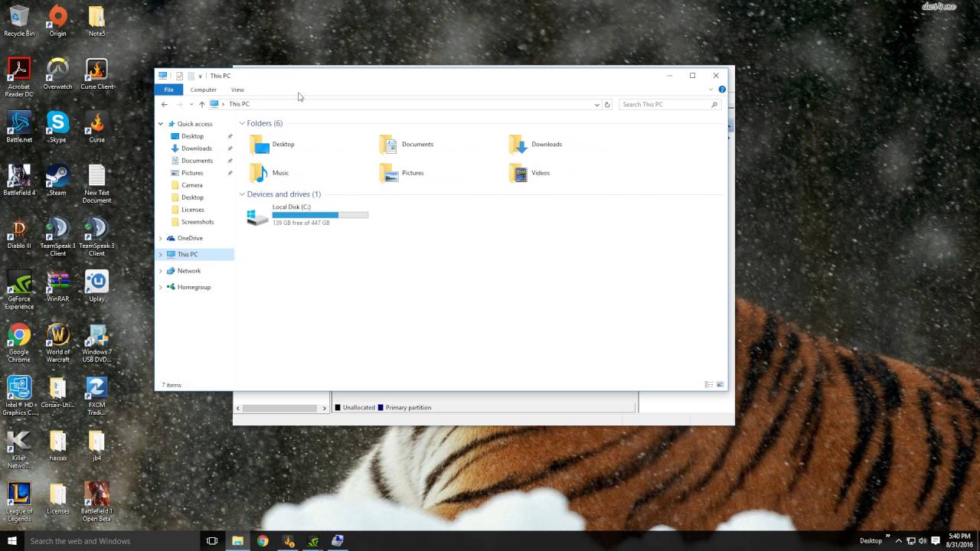Open the File menu
The width and height of the screenshot is (980, 551).
(x=168, y=90)
